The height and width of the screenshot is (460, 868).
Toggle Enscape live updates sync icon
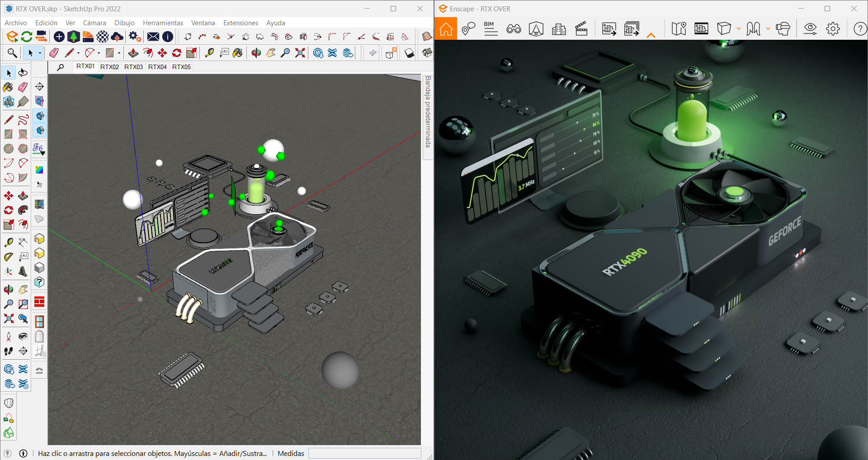(27, 37)
